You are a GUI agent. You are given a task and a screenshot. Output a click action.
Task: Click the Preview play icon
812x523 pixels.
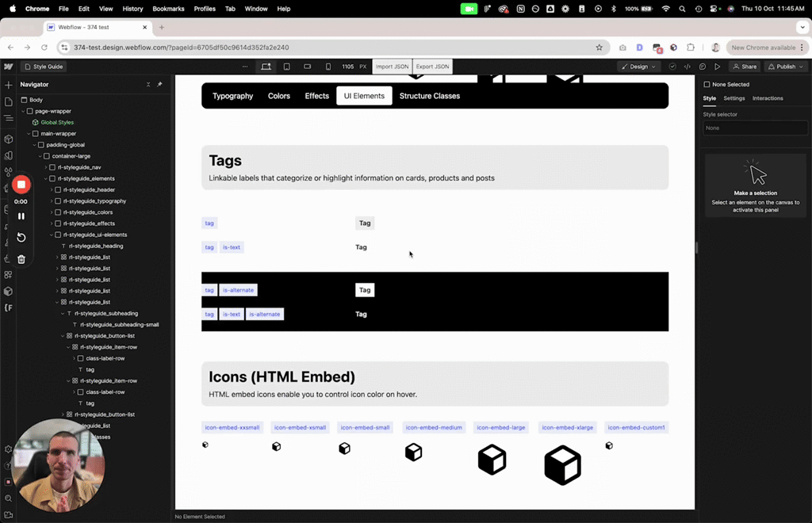[x=717, y=67]
